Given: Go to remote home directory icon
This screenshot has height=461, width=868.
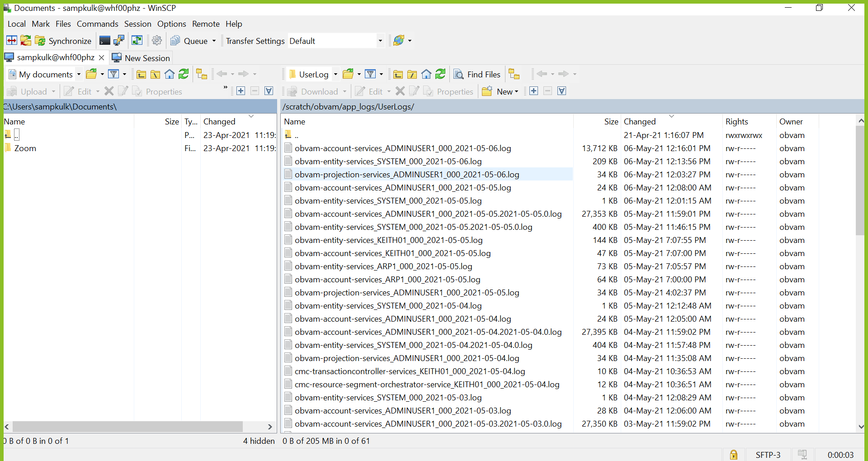Looking at the screenshot, I should click(x=426, y=74).
